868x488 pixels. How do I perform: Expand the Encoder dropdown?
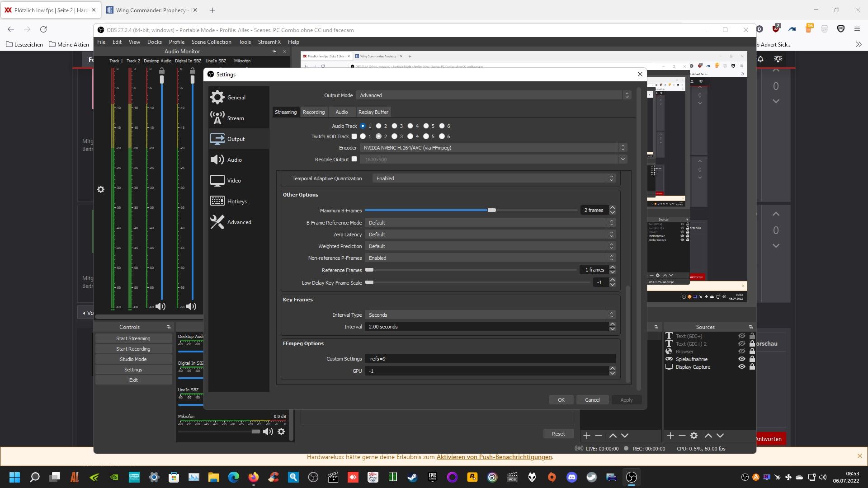point(493,148)
